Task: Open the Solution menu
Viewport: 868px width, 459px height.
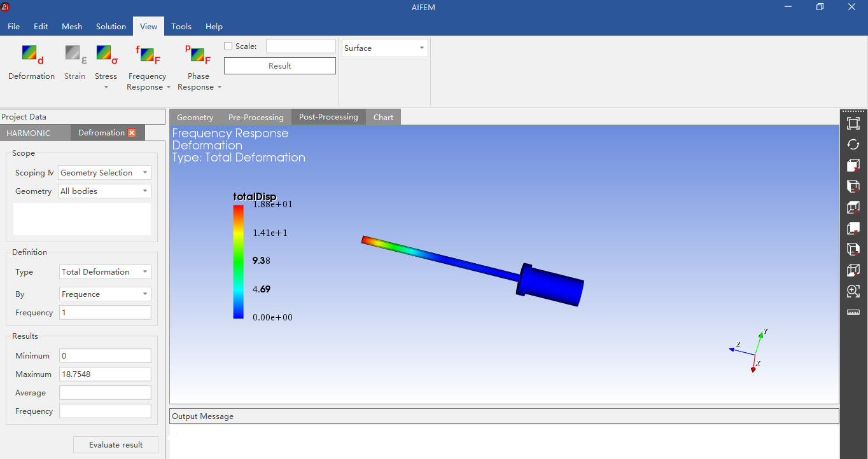Action: (111, 27)
